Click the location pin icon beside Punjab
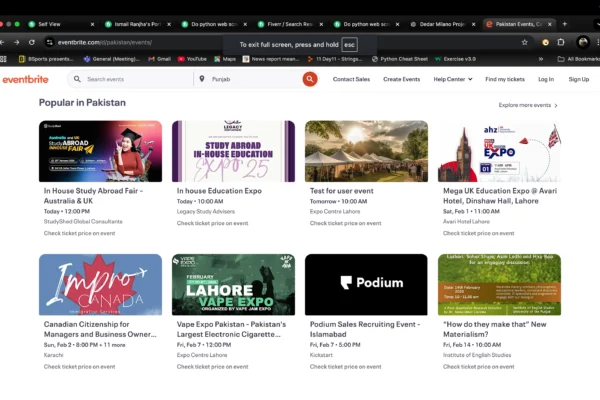Image resolution: width=600 pixels, height=400 pixels. 202,79
